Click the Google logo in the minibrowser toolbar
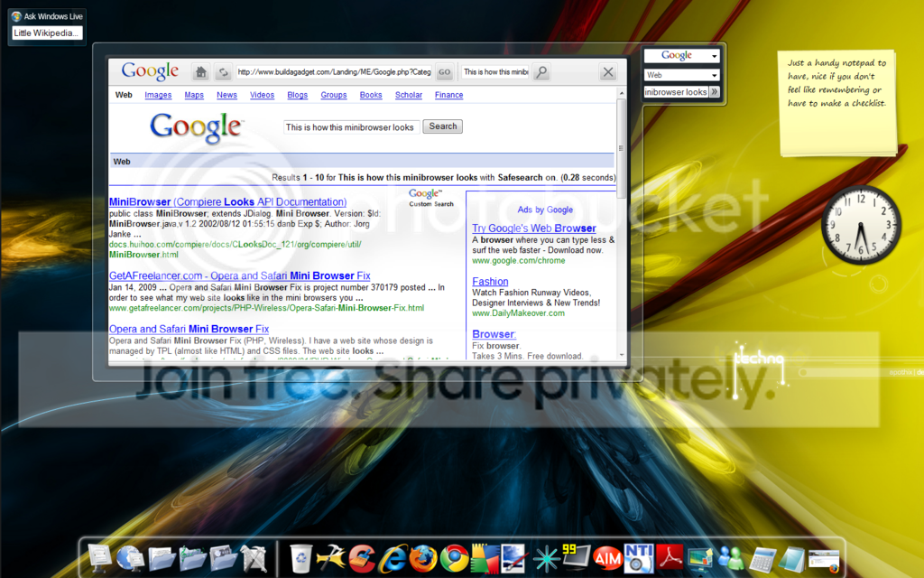 [x=150, y=71]
